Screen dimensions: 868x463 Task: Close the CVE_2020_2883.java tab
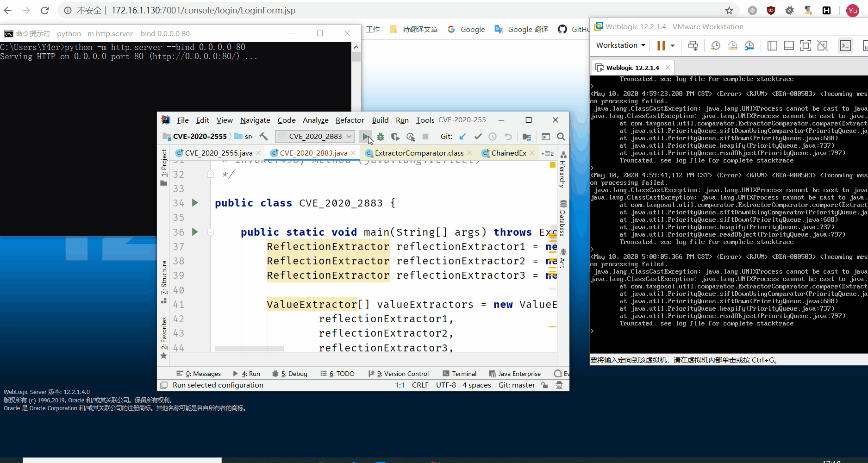(x=354, y=153)
